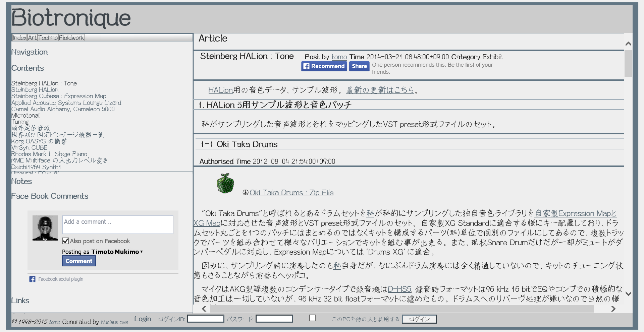Switch to the Index tab

[x=19, y=38]
